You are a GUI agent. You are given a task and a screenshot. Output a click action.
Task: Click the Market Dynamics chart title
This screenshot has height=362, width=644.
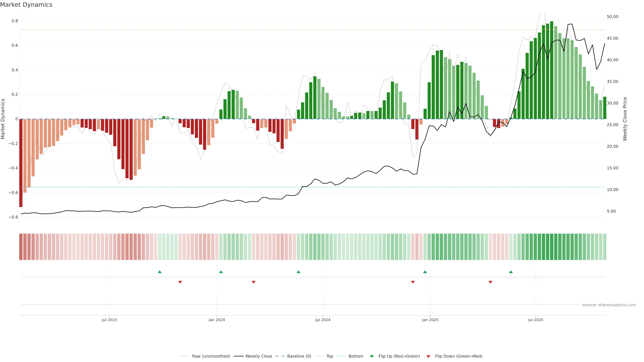click(26, 5)
